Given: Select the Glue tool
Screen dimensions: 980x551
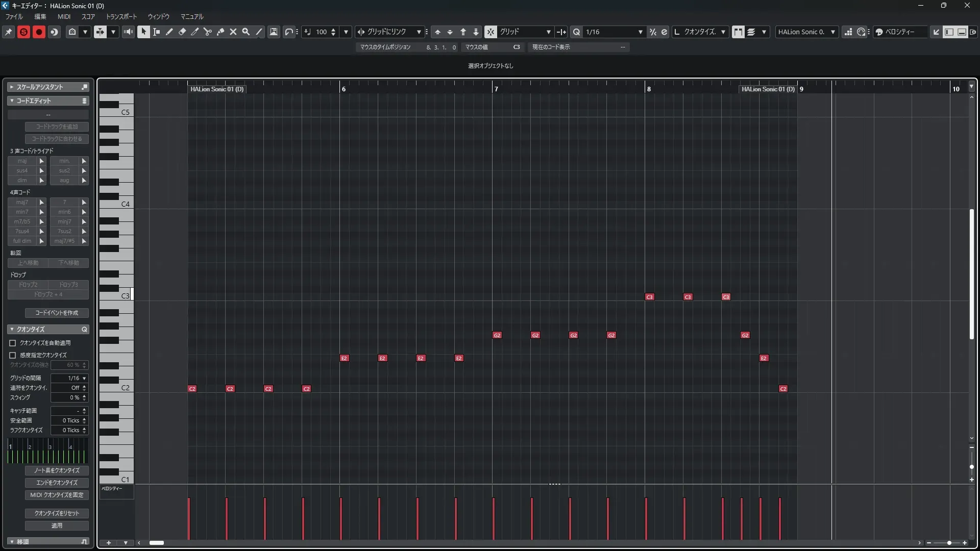Looking at the screenshot, I should point(220,32).
